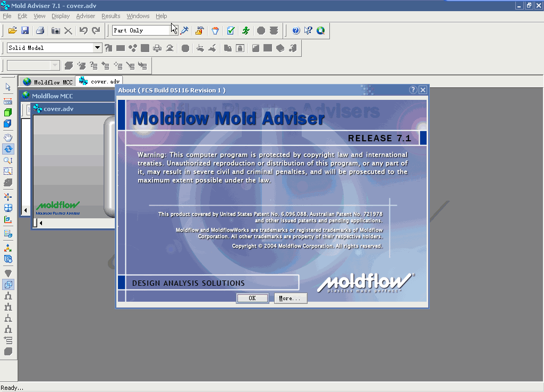Image resolution: width=544 pixels, height=392 pixels.
Task: Click the hammer and padlock toolbar icon
Action: (x=200, y=30)
